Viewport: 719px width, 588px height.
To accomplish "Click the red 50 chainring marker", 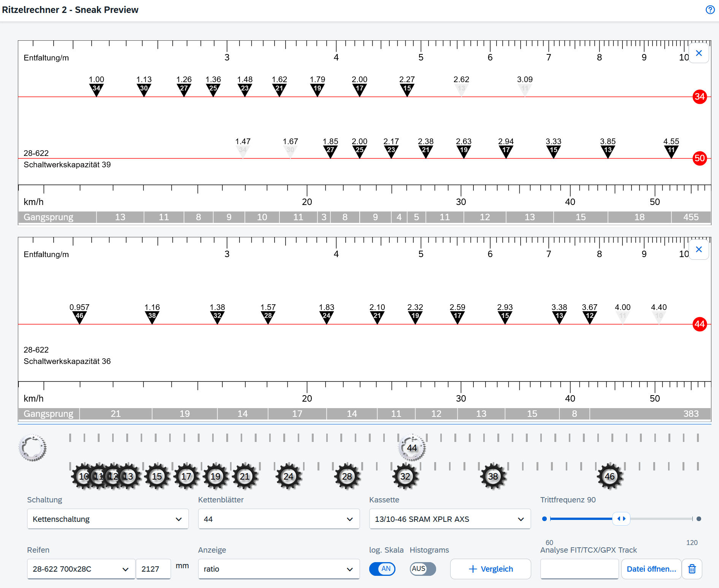I will pyautogui.click(x=699, y=158).
